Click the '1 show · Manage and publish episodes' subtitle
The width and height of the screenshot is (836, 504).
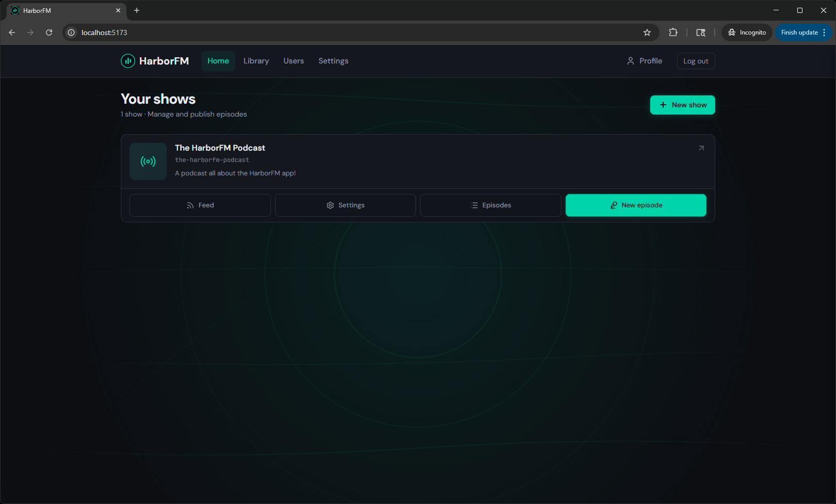tap(184, 115)
